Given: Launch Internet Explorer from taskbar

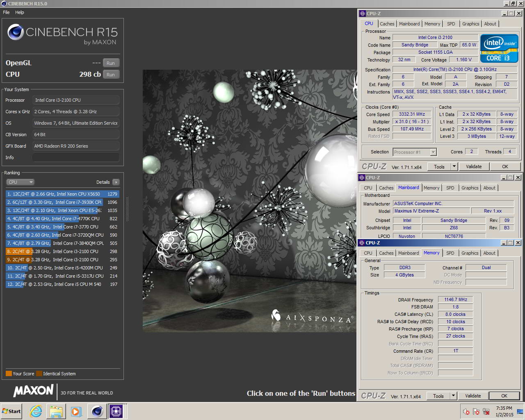Looking at the screenshot, I should click(36, 411).
